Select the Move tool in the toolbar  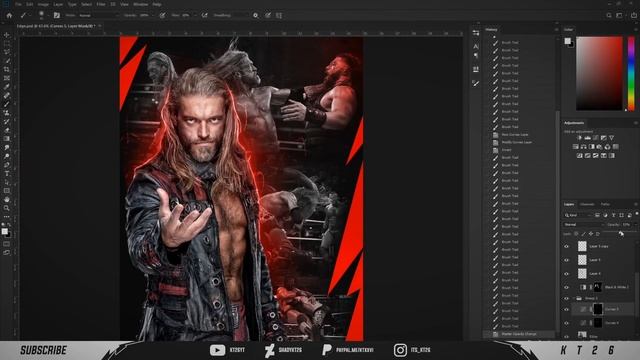pyautogui.click(x=7, y=35)
